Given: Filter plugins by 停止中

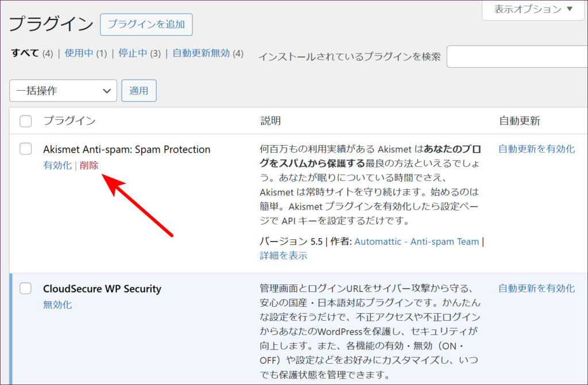Looking at the screenshot, I should [x=133, y=53].
